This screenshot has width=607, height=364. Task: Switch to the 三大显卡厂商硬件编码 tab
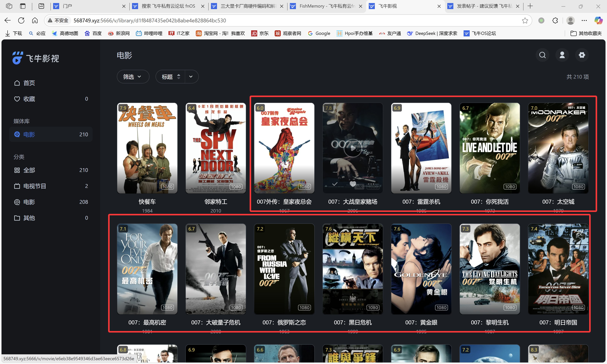(247, 6)
